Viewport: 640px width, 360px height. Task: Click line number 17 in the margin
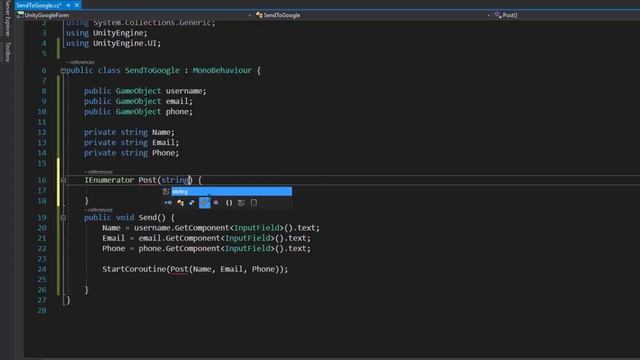tap(42, 191)
